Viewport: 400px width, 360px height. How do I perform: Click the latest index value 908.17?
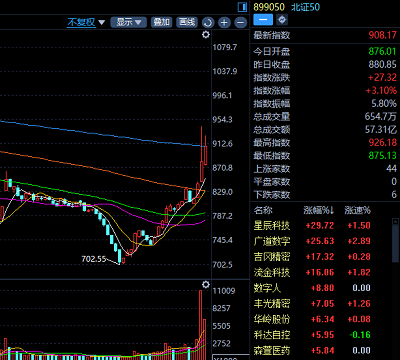(x=383, y=35)
